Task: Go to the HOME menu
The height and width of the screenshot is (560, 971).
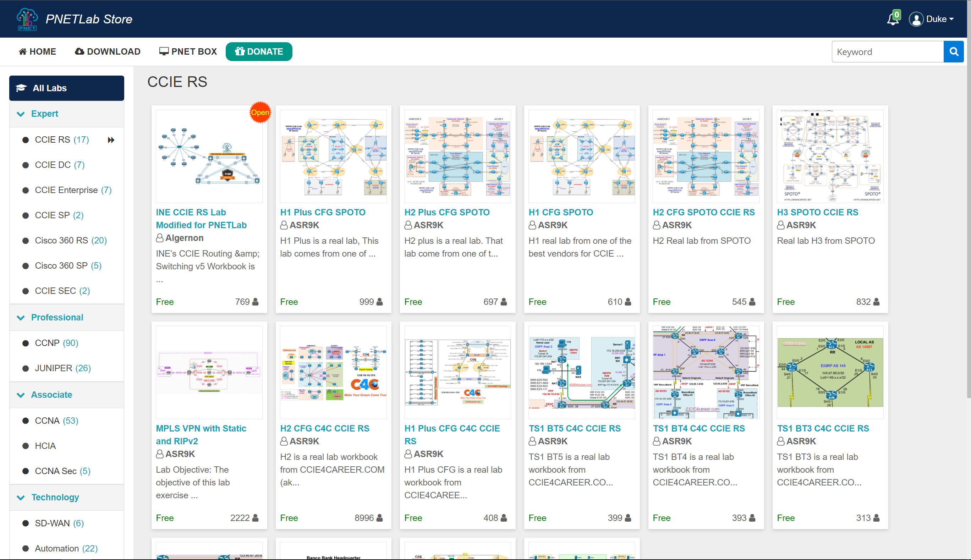Action: (x=37, y=51)
